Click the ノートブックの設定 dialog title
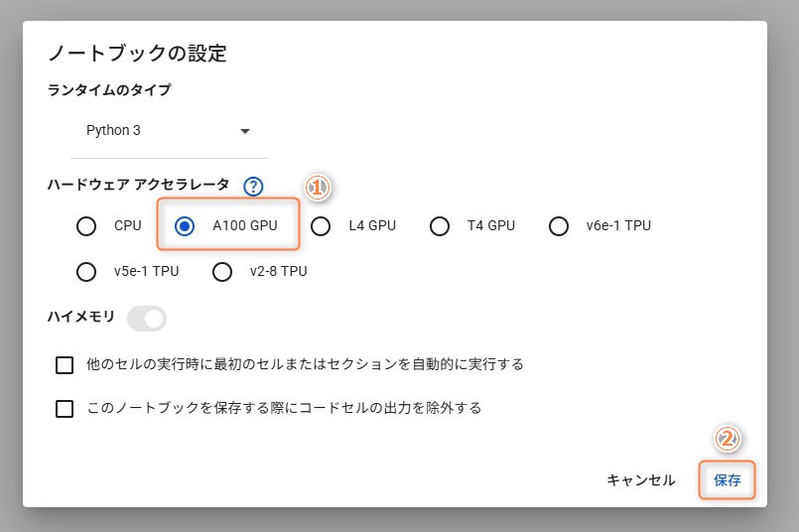Viewport: 799px width, 532px height. coord(138,53)
